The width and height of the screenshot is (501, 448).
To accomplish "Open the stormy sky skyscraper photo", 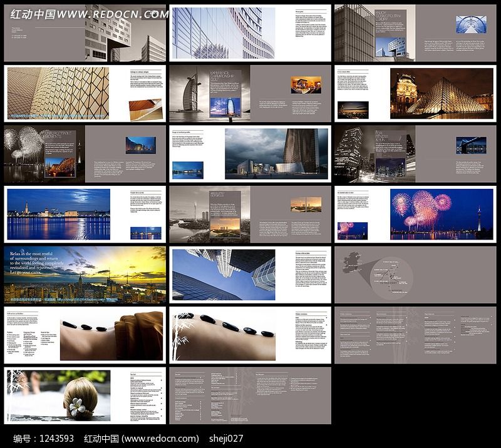I will click(x=276, y=153).
